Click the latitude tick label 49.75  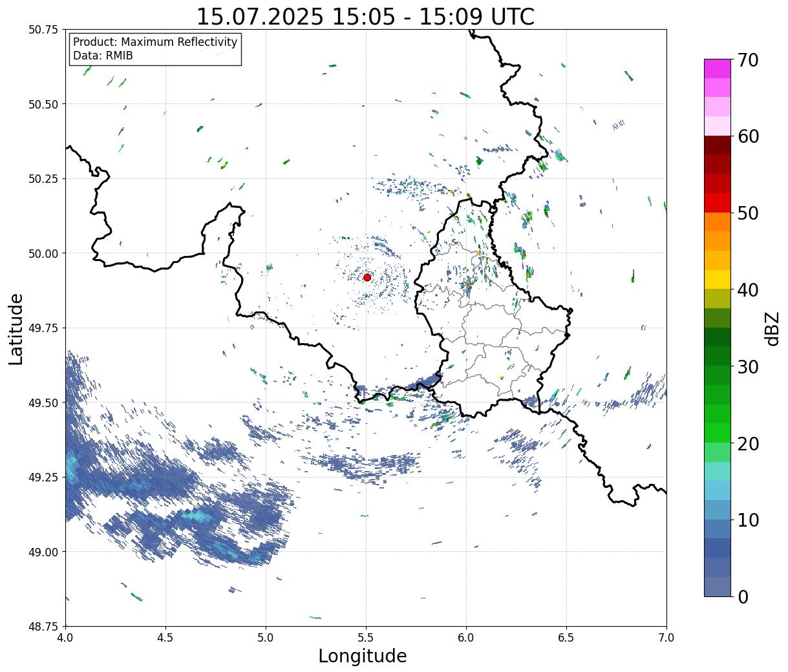(x=43, y=328)
